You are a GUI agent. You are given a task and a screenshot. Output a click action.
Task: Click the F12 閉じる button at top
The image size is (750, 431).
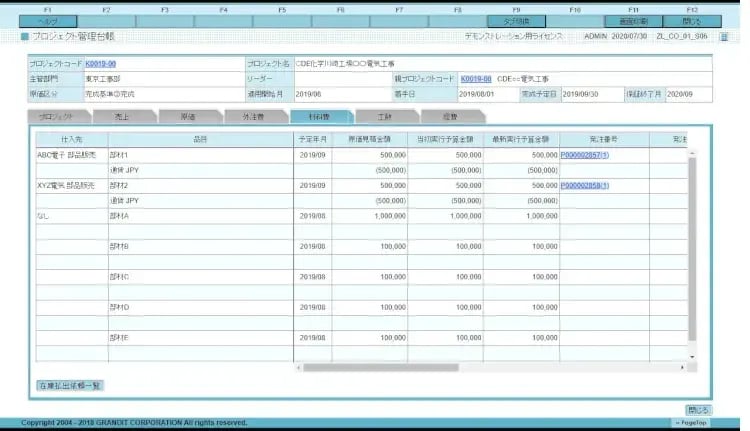coord(692,20)
